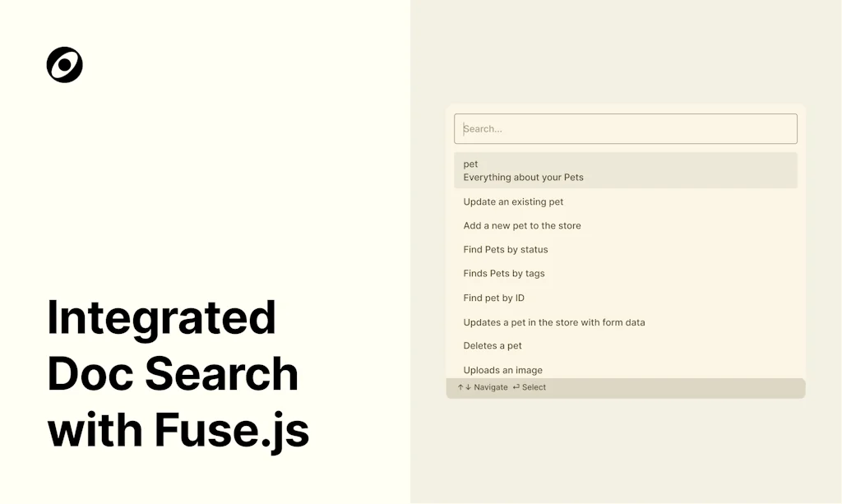Click the "Integrated Doc Search" headline

(173, 346)
